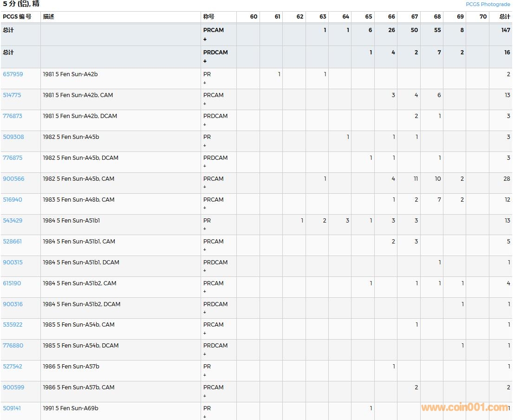Viewport: 514px width, 420px height.
Task: Click coin number 514775
Action: pyautogui.click(x=12, y=95)
